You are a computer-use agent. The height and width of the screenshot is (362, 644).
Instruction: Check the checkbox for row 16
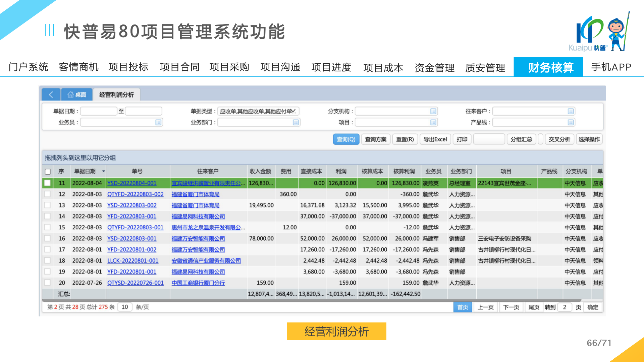pos(48,238)
